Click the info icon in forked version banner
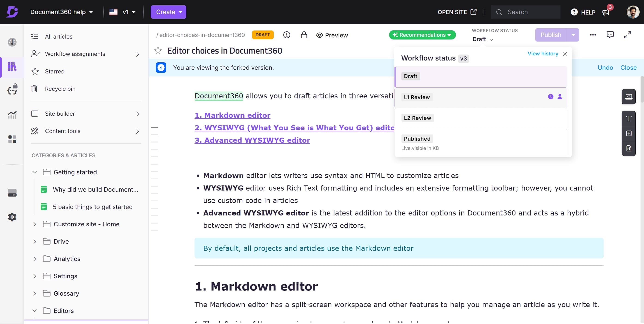 pyautogui.click(x=161, y=68)
